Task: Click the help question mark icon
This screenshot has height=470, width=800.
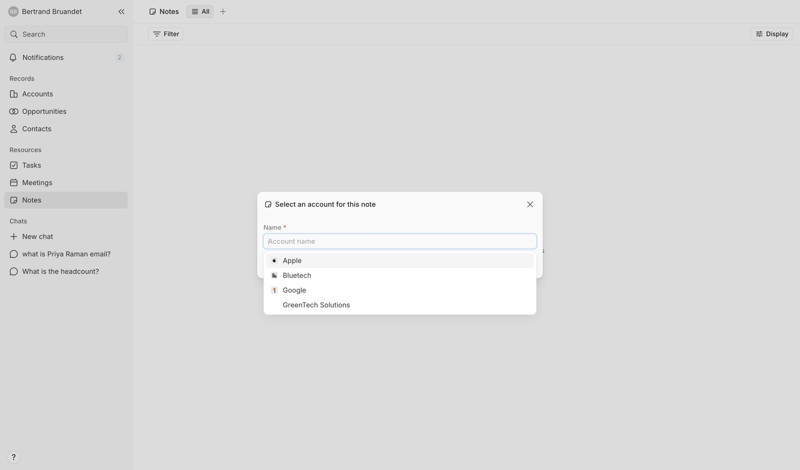Action: [x=14, y=457]
